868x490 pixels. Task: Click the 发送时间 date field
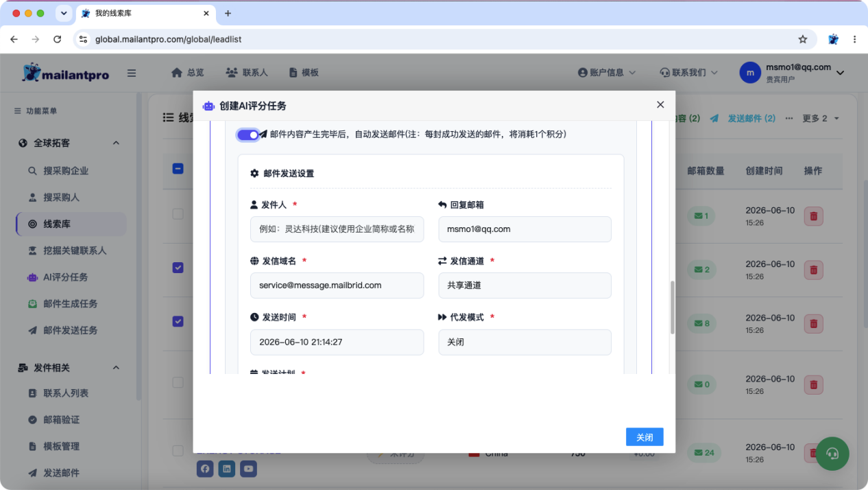tap(337, 342)
